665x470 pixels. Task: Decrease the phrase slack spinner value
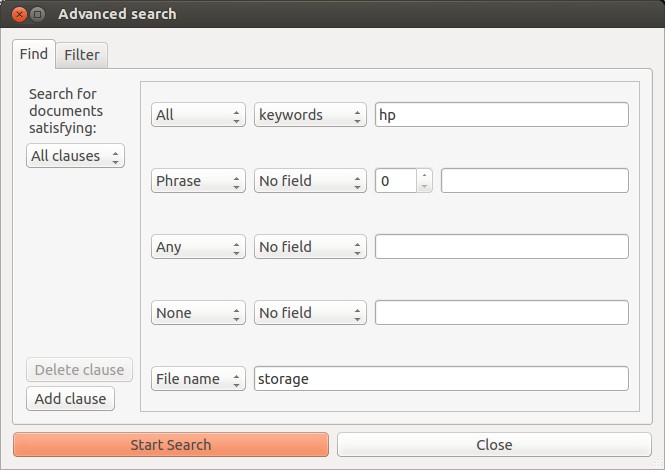tap(424, 187)
